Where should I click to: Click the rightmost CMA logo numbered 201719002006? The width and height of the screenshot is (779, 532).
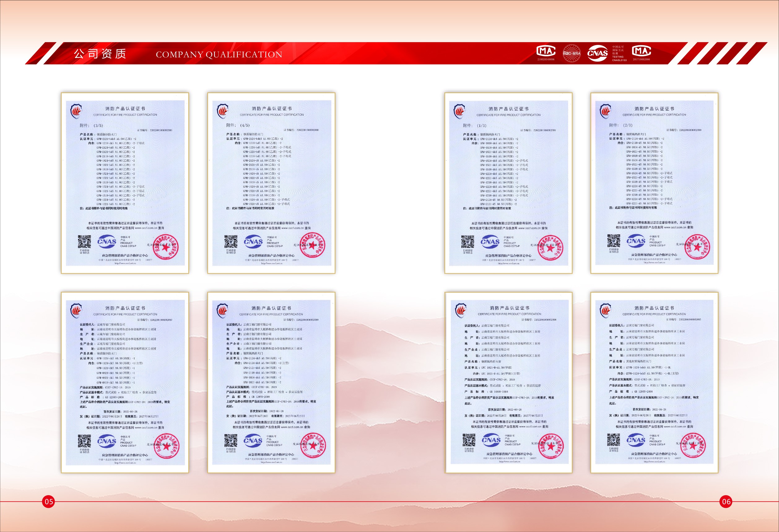[641, 51]
